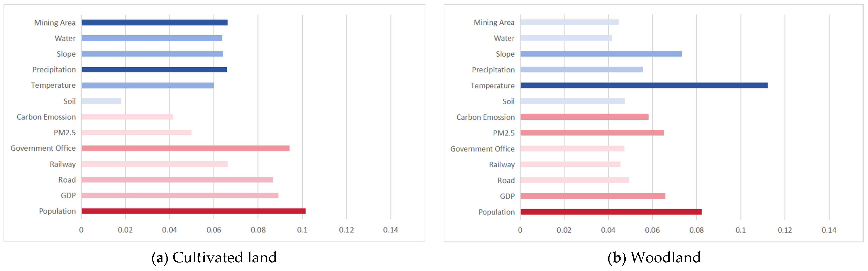Viewport: 868px width, 271px height.
Task: Select the Soil bar in Cultivated land chart
Action: point(101,101)
